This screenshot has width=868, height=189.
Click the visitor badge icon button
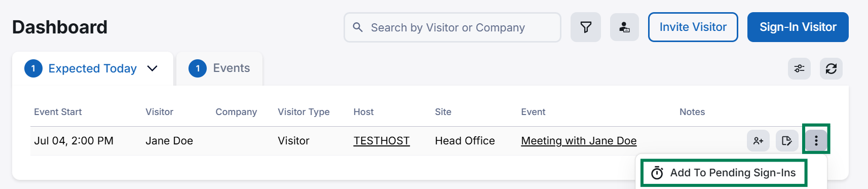pos(624,27)
